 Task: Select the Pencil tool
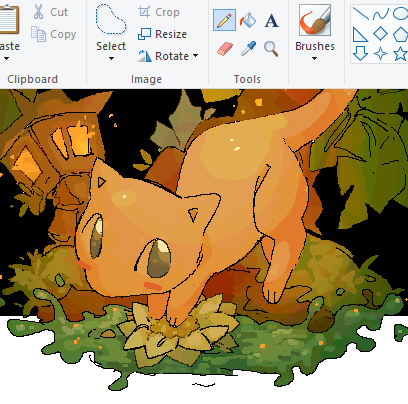pos(224,20)
